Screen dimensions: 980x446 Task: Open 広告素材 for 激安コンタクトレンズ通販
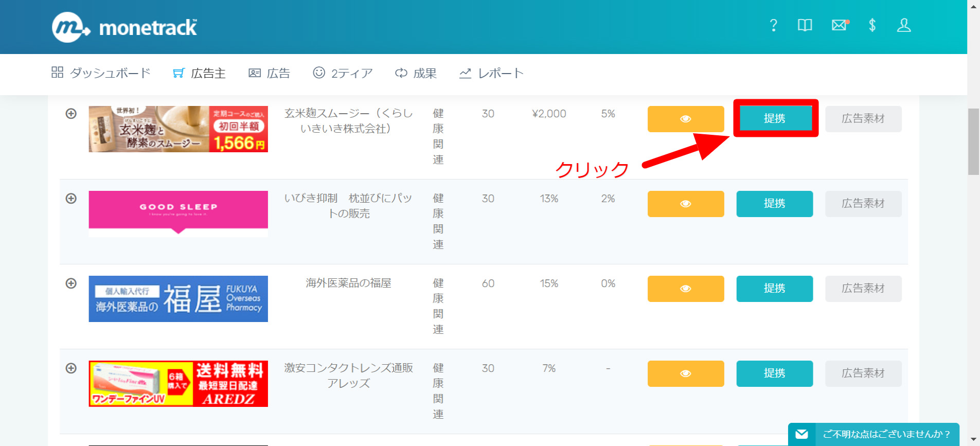[x=864, y=373]
